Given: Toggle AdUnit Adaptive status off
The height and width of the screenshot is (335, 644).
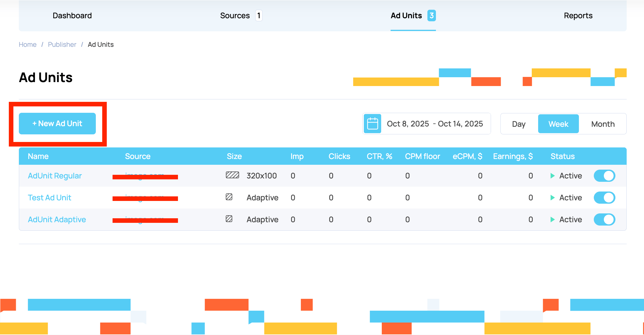Looking at the screenshot, I should tap(604, 219).
